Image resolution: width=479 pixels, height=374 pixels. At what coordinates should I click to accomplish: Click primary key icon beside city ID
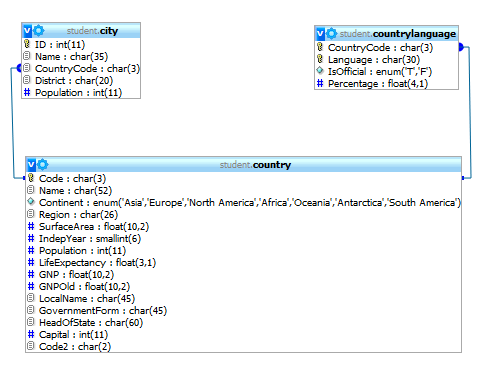(27, 44)
